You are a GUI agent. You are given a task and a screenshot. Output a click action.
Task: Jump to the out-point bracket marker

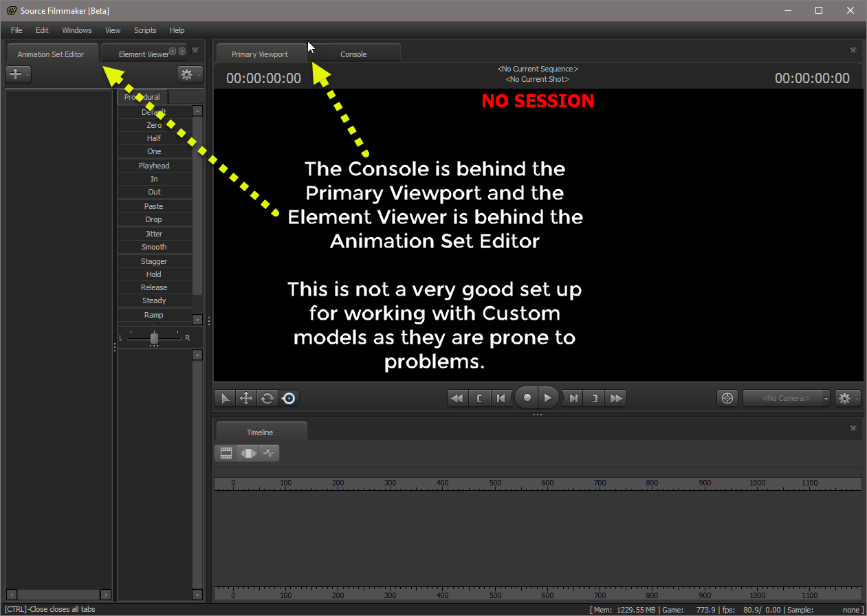click(x=595, y=398)
